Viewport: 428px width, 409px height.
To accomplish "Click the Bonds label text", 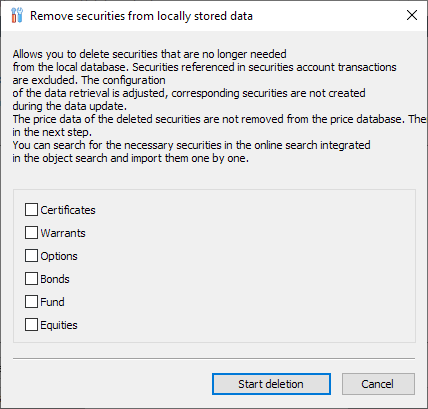I will click(55, 279).
